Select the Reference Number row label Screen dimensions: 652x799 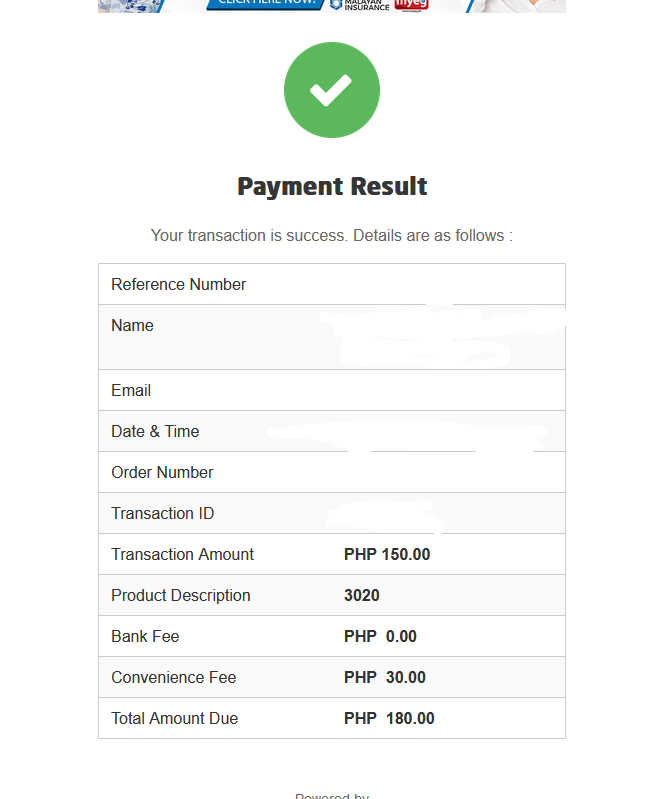(x=178, y=285)
